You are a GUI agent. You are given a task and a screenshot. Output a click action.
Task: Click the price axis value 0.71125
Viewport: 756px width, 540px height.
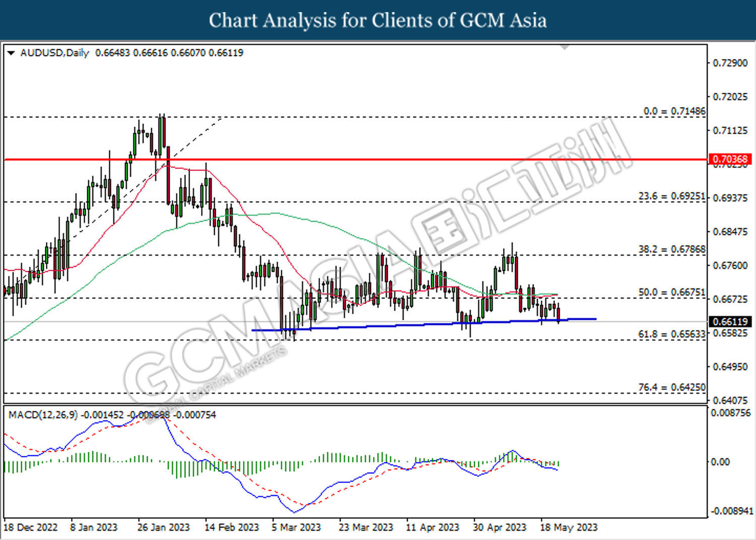730,131
